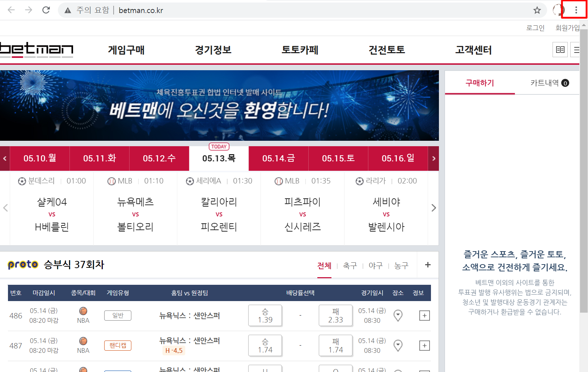Filter proto list by 농구
588x372 pixels.
click(x=401, y=266)
